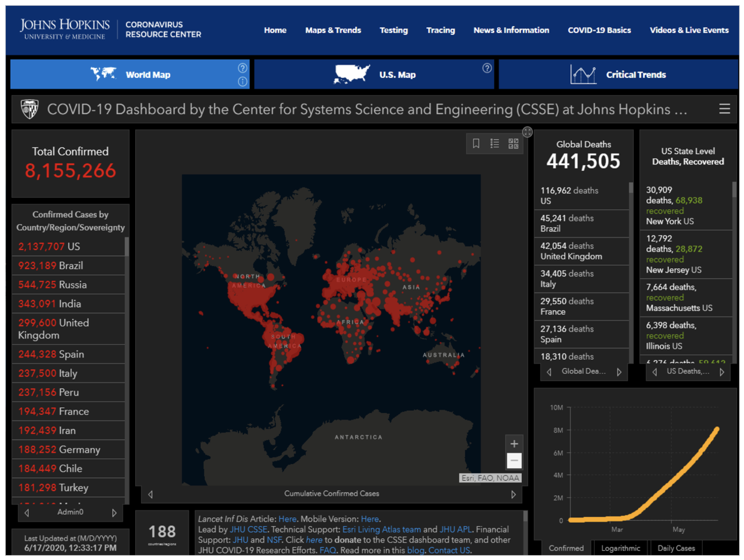Open the blog link
This screenshot has width=744, height=560.
tap(415, 550)
